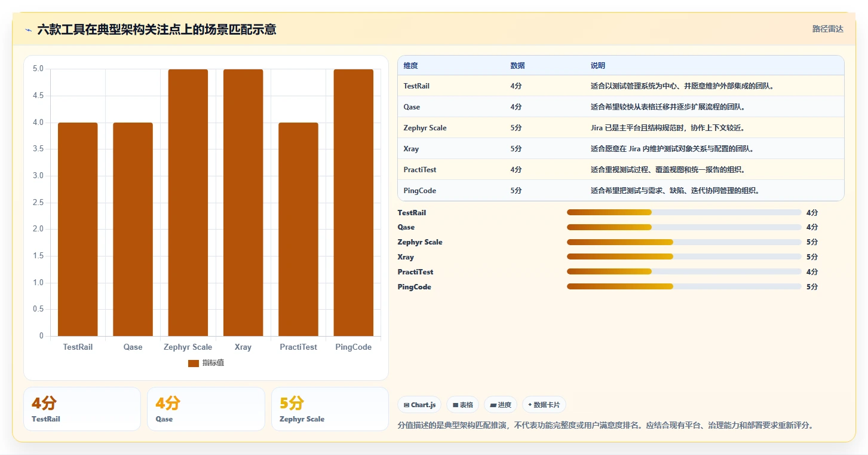Click the PingCode progress bar
This screenshot has width=868, height=455.
[x=684, y=287]
